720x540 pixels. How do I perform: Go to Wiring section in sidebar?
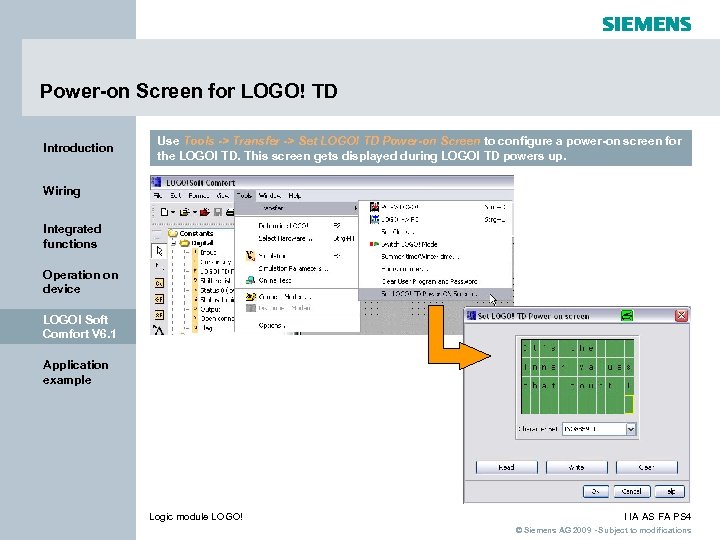click(62, 191)
